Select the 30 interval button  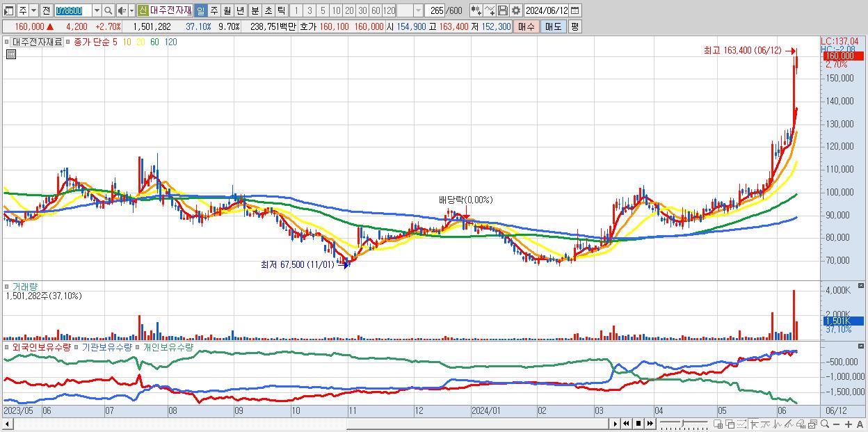coord(362,10)
